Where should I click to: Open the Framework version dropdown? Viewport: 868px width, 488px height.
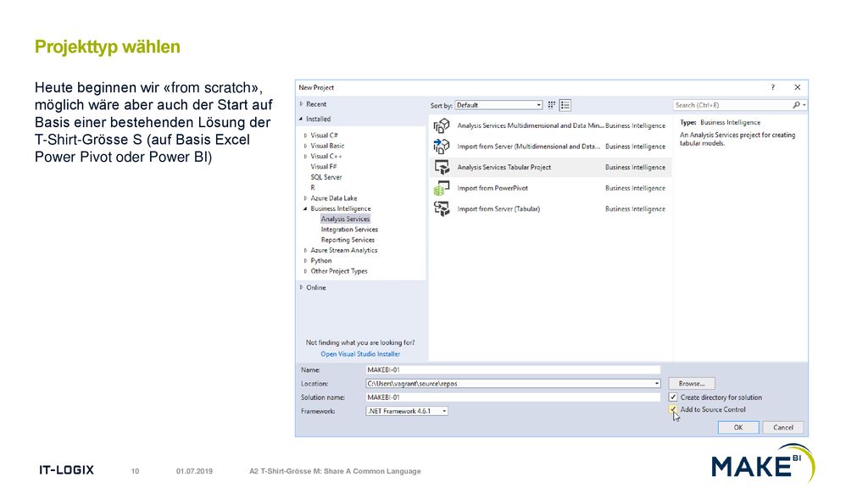pos(444,411)
